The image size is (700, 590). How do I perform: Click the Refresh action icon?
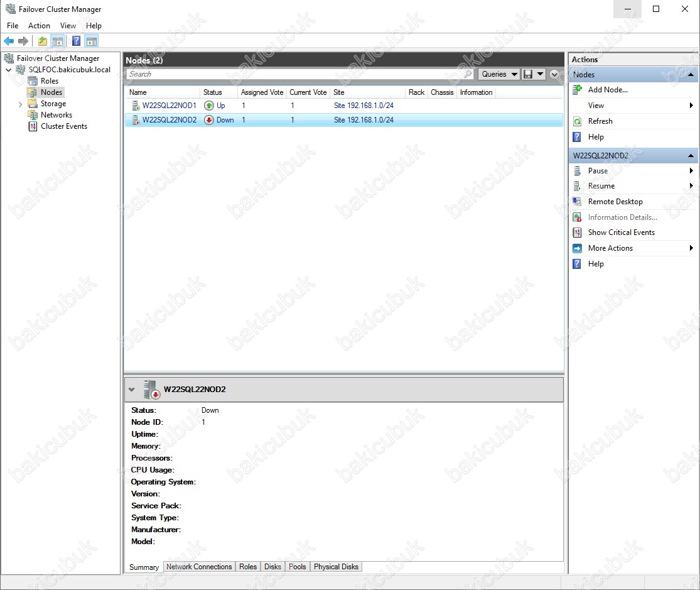coord(578,121)
